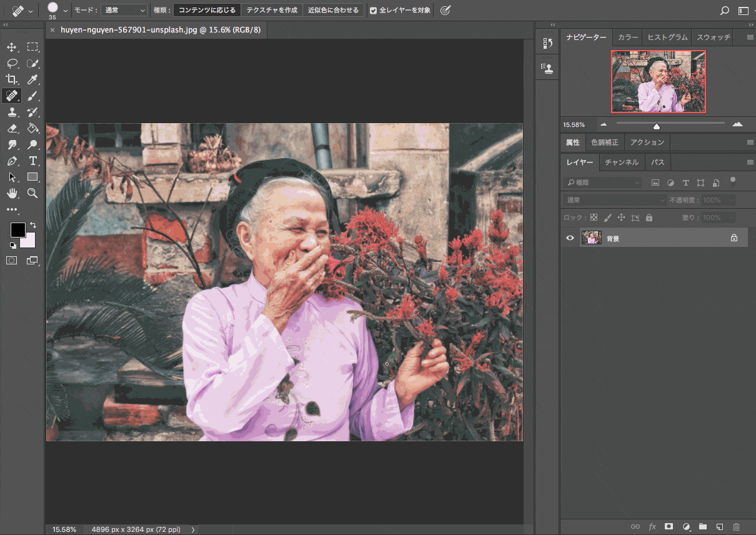Toggle 全レイヤーを対象 checkbox
This screenshot has height=535, width=756.
tap(373, 11)
